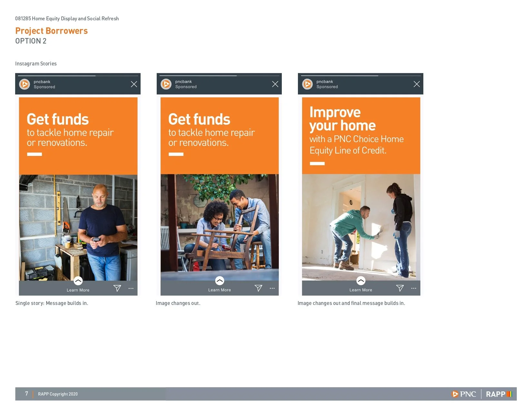Click pncbank profile avatar in first story
Screen dimensions: 532x411
[x=25, y=84]
